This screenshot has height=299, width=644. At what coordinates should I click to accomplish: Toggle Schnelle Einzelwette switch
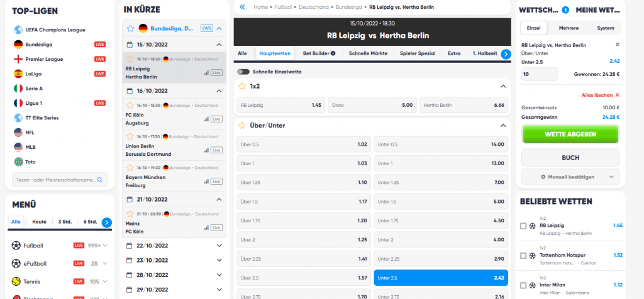243,72
